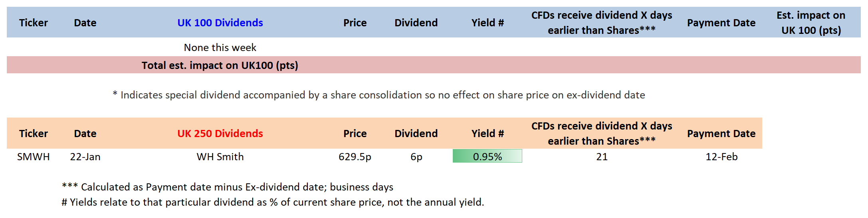Select the 22-Jan date cell

(x=85, y=157)
